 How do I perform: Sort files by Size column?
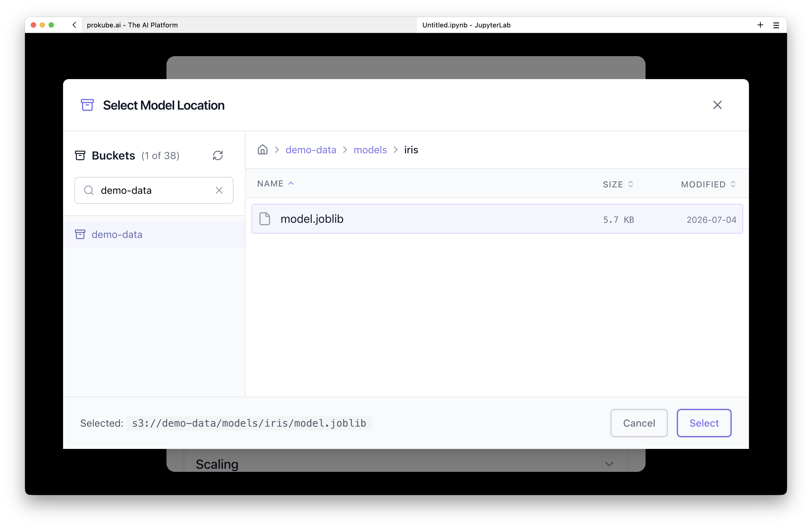(x=618, y=184)
